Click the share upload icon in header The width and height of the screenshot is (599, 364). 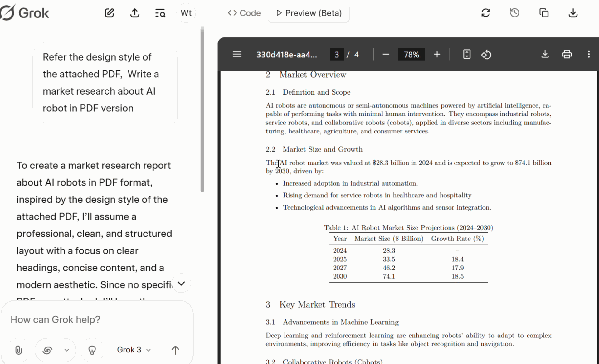point(135,13)
